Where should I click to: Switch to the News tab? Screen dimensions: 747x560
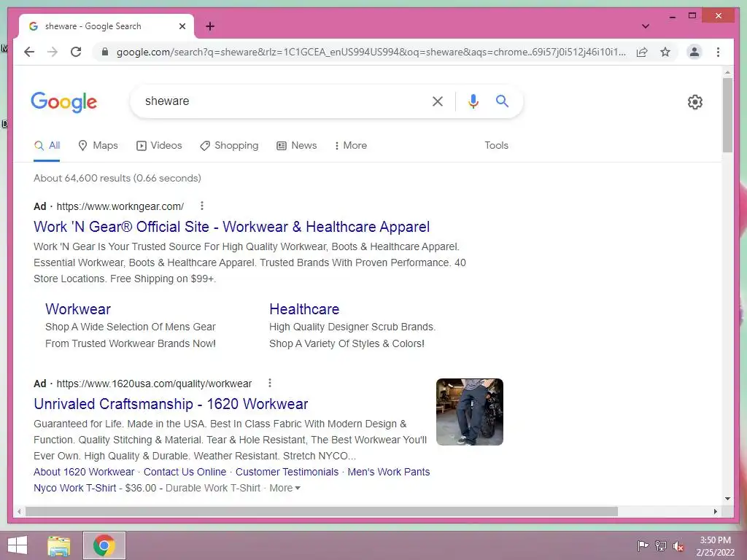pos(297,146)
